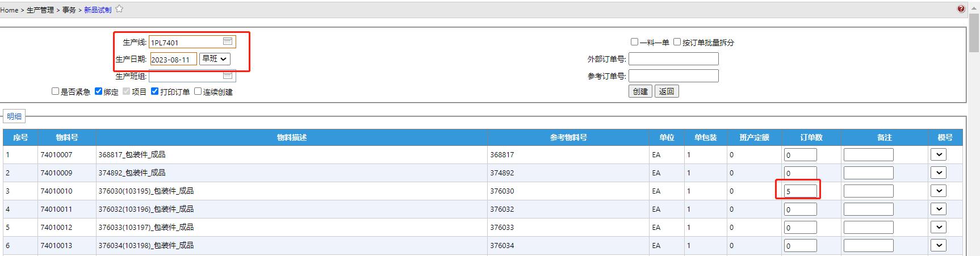Screen dimensions: 980x256
Task: Click the 单位 column header
Action: (667, 137)
